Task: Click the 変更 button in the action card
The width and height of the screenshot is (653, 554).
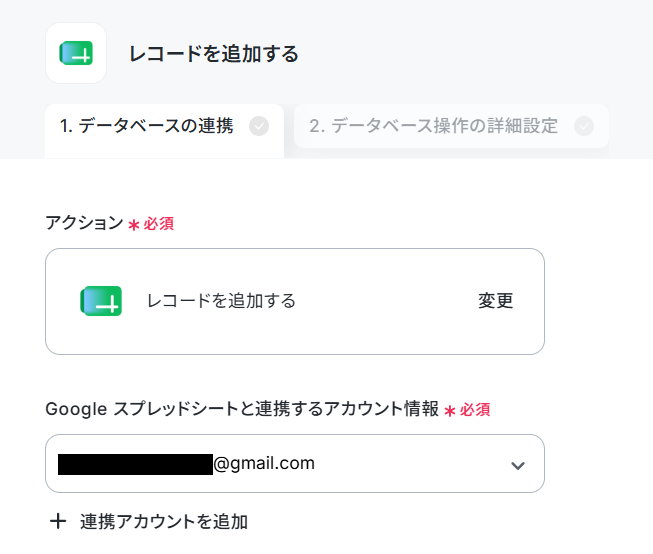Action: (495, 301)
